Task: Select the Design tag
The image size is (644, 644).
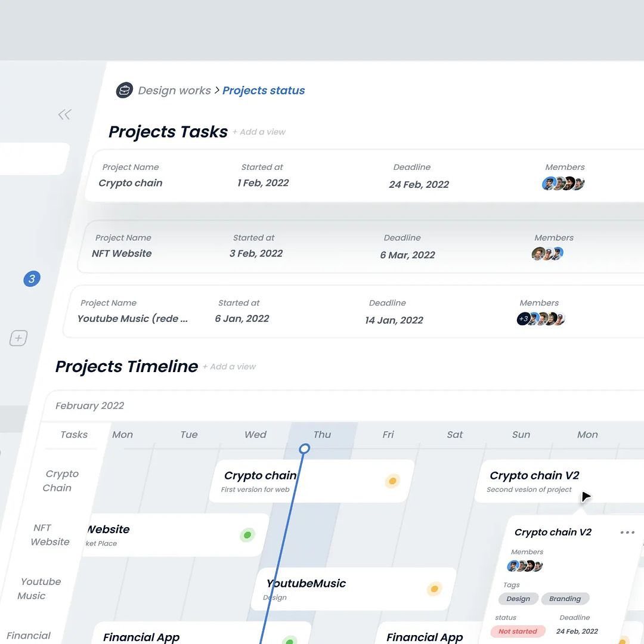Action: point(518,599)
